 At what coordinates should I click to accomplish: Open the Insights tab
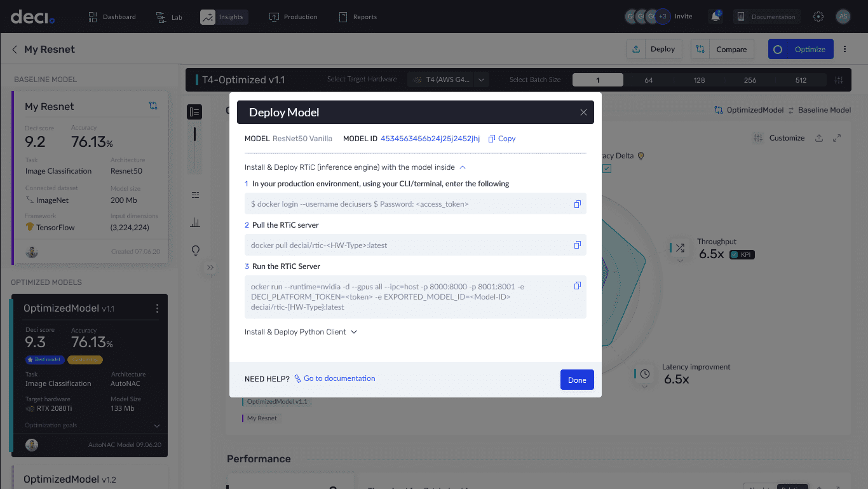224,17
